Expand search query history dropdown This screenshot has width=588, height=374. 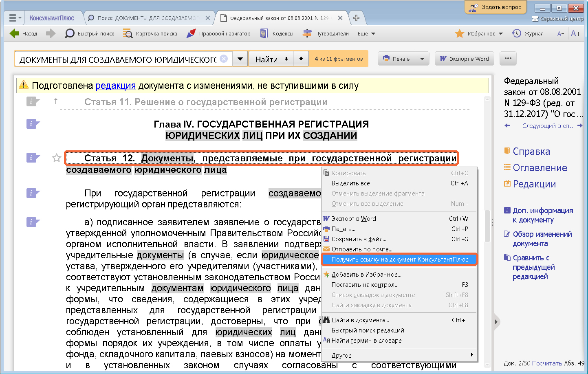point(240,59)
